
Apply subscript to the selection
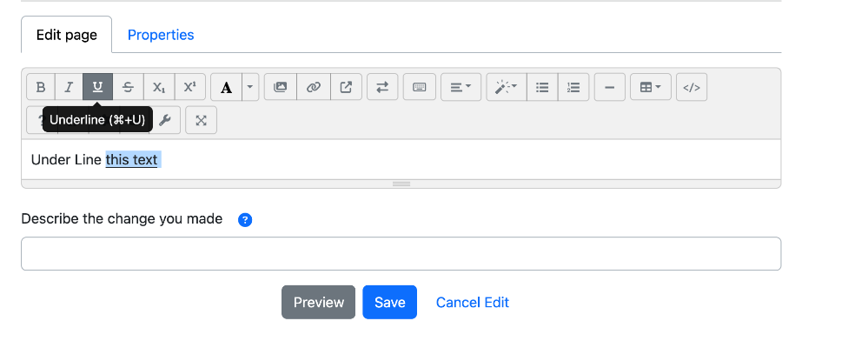coord(159,87)
